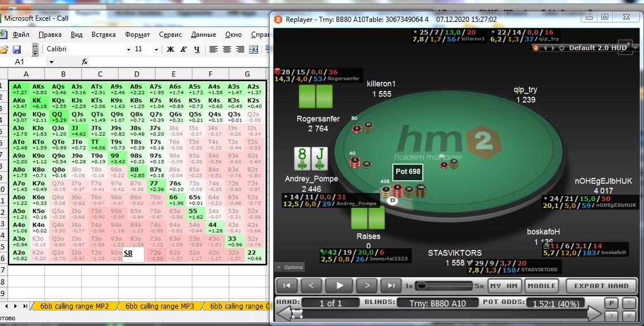Switch to 6bb calling range MP2 sheet

[74, 306]
